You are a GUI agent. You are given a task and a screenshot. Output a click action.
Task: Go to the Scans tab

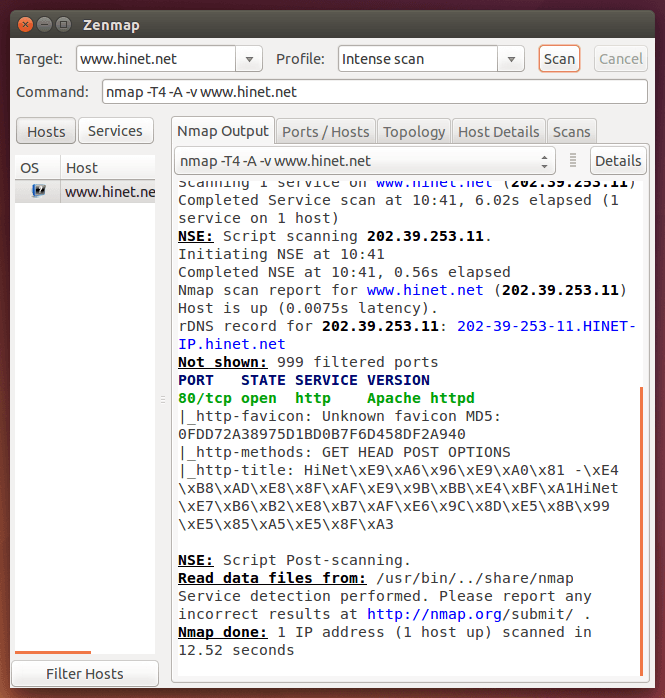pyautogui.click(x=572, y=131)
